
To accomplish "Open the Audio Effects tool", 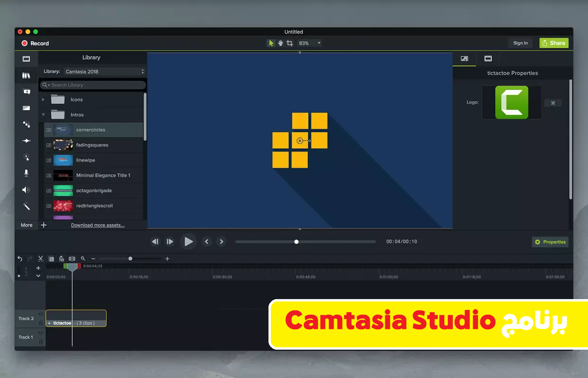I will 26,190.
